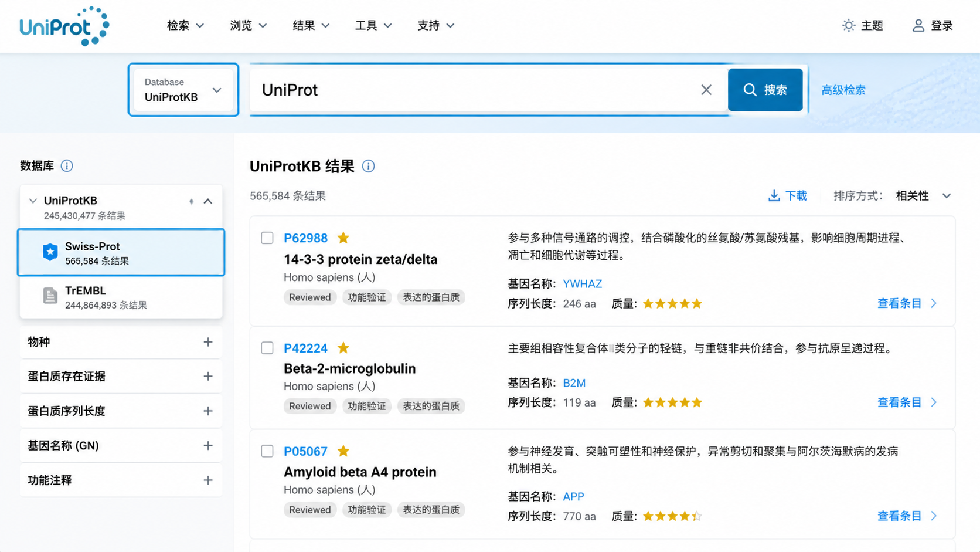980x552 pixels.
Task: Click arrow after 查看条目 for YWHAZ
Action: [x=934, y=303]
